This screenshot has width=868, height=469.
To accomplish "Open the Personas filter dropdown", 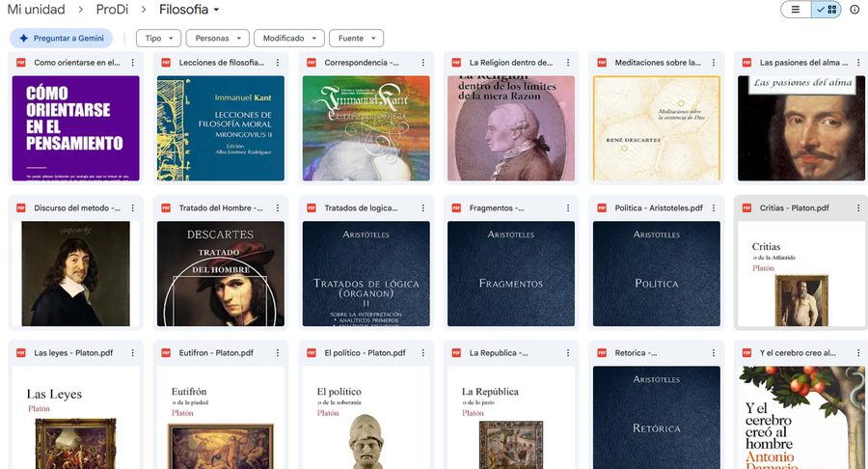I will pos(218,39).
